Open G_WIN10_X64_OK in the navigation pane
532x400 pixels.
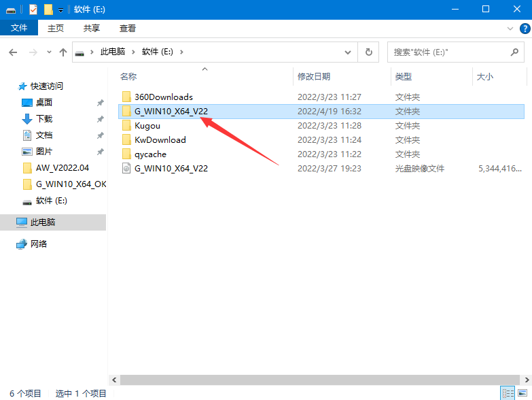tap(71, 184)
